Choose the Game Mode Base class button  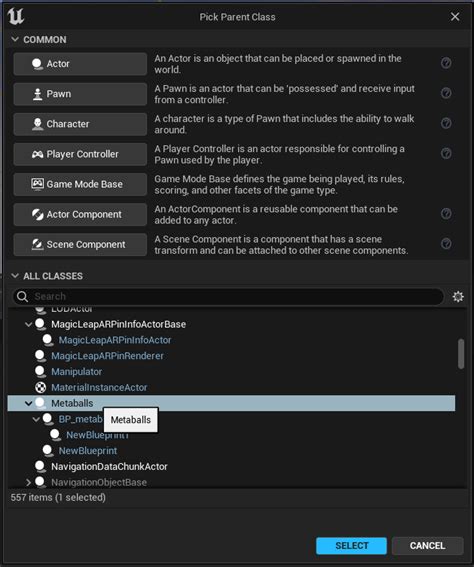(80, 184)
